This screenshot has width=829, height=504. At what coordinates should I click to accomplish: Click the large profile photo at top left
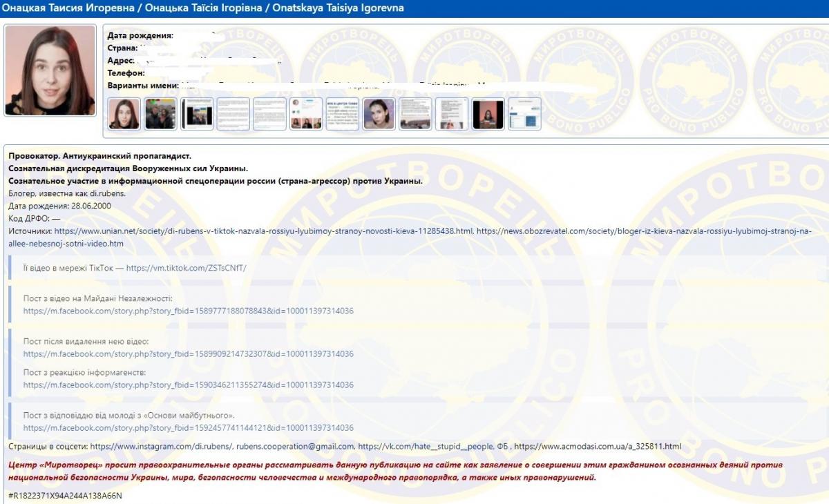pyautogui.click(x=50, y=70)
